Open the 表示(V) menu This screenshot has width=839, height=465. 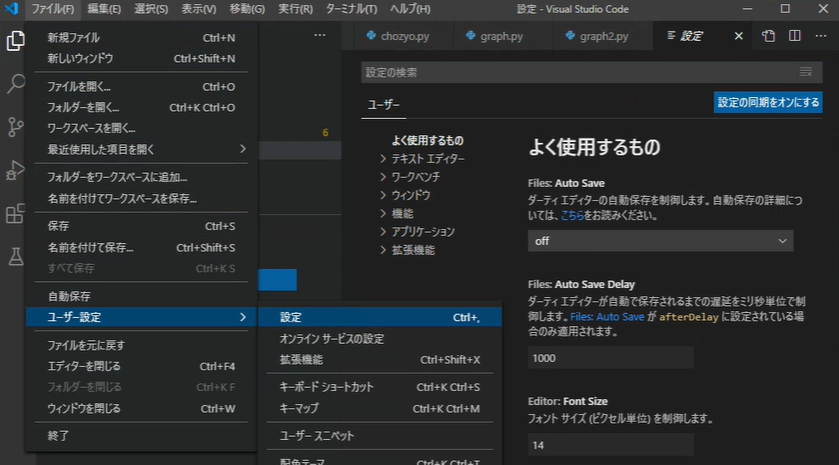click(199, 9)
